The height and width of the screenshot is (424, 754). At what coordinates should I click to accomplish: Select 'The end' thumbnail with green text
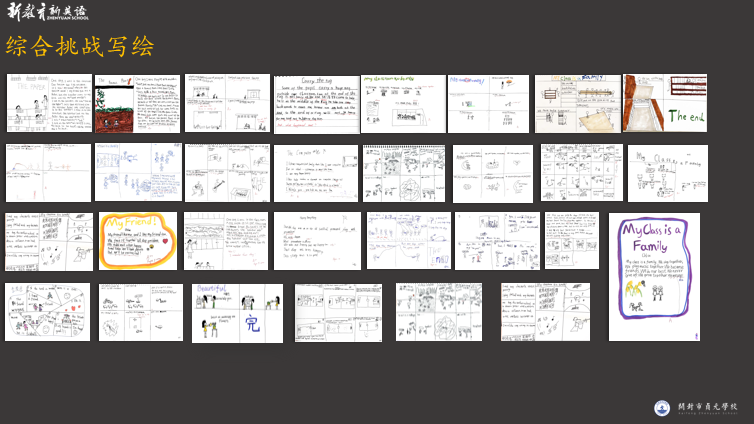click(x=666, y=103)
